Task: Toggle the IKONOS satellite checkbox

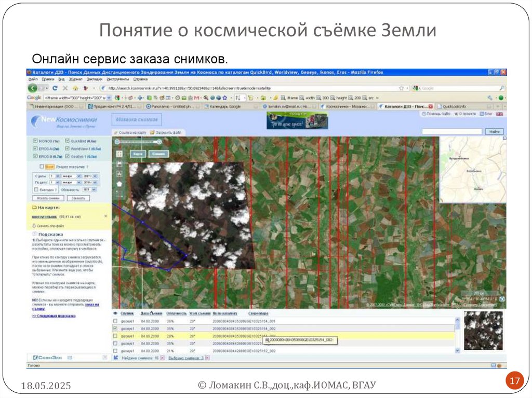Action: 35,141
